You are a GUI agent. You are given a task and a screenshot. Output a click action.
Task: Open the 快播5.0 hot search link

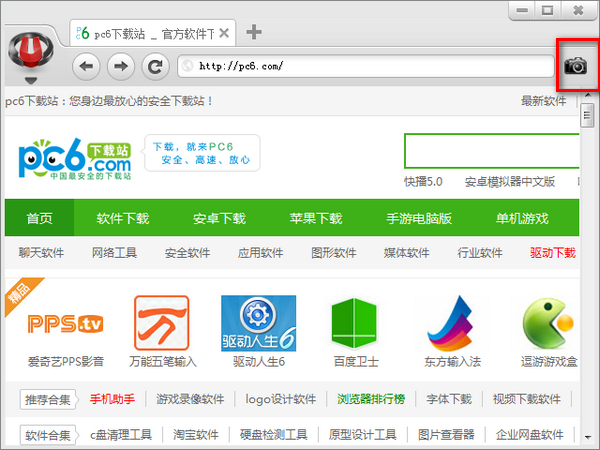423,181
